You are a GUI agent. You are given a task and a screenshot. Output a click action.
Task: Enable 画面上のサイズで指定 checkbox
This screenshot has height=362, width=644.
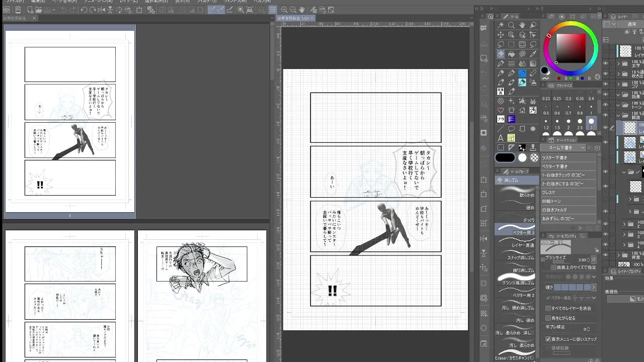point(552,267)
